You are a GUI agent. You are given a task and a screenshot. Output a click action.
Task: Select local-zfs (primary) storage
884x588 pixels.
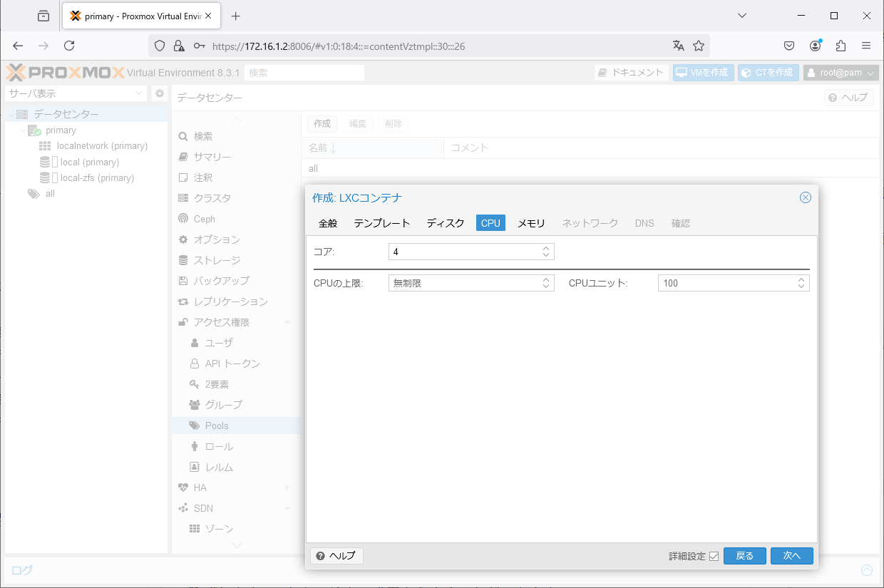tap(97, 178)
